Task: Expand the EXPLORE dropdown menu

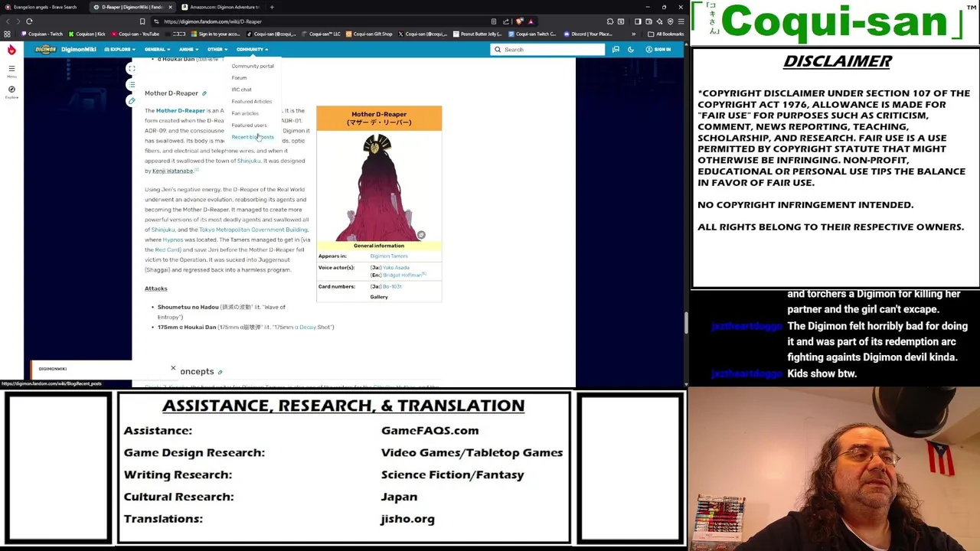Action: point(120,49)
